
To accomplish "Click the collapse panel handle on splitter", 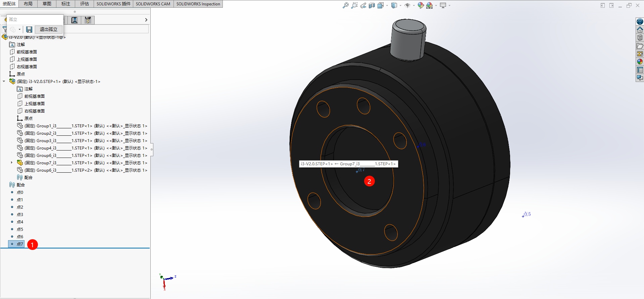I will tap(152, 149).
